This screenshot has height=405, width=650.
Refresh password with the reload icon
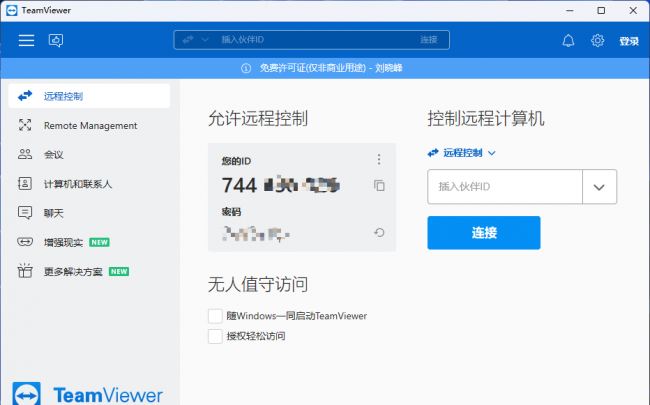pyautogui.click(x=379, y=233)
